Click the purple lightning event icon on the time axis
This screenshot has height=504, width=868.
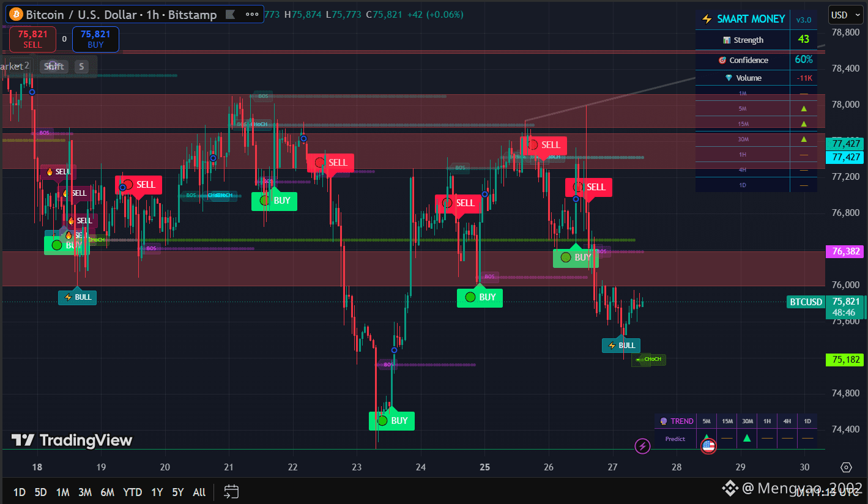(x=642, y=447)
